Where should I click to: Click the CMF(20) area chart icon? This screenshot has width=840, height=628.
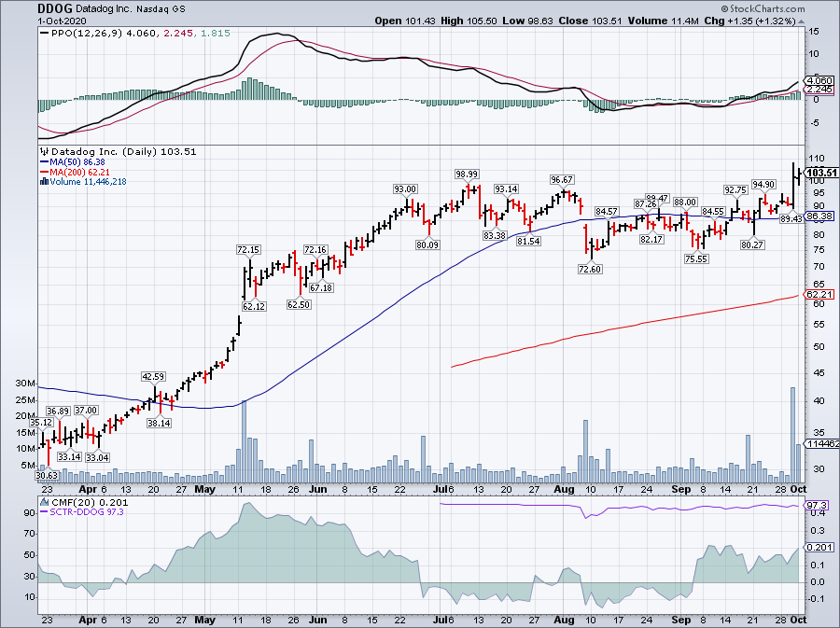coord(45,503)
